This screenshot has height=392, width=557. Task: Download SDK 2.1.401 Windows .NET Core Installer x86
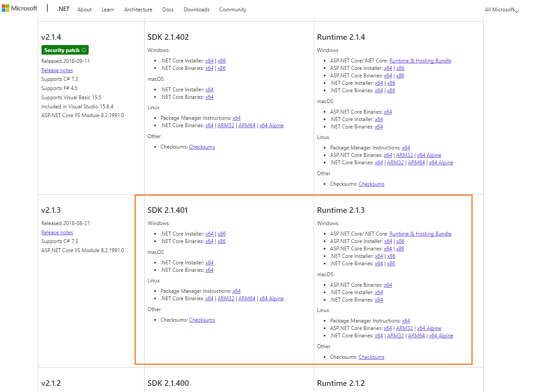click(x=221, y=234)
